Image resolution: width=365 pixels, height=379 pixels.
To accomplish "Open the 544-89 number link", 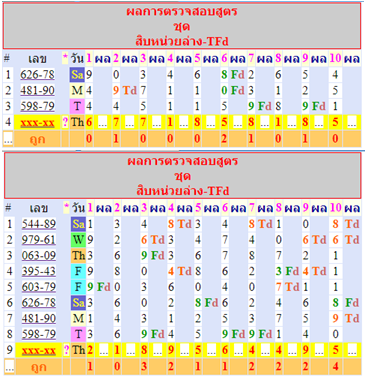I will click(39, 224).
